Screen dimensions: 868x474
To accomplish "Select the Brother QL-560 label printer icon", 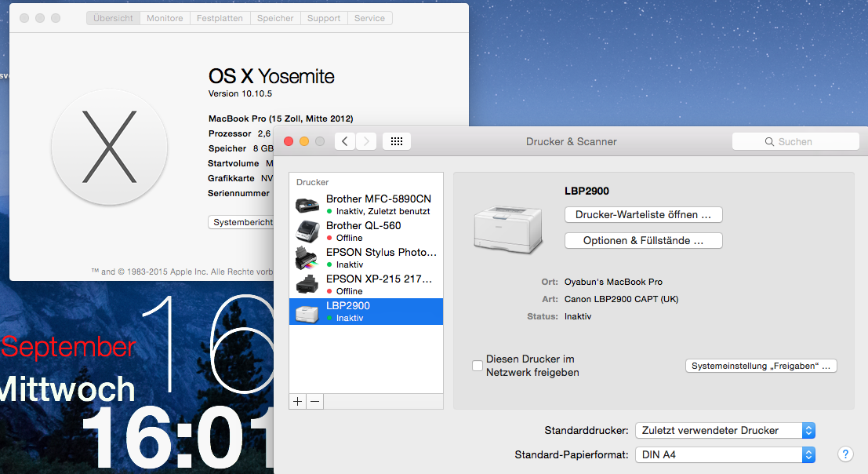I will [307, 232].
